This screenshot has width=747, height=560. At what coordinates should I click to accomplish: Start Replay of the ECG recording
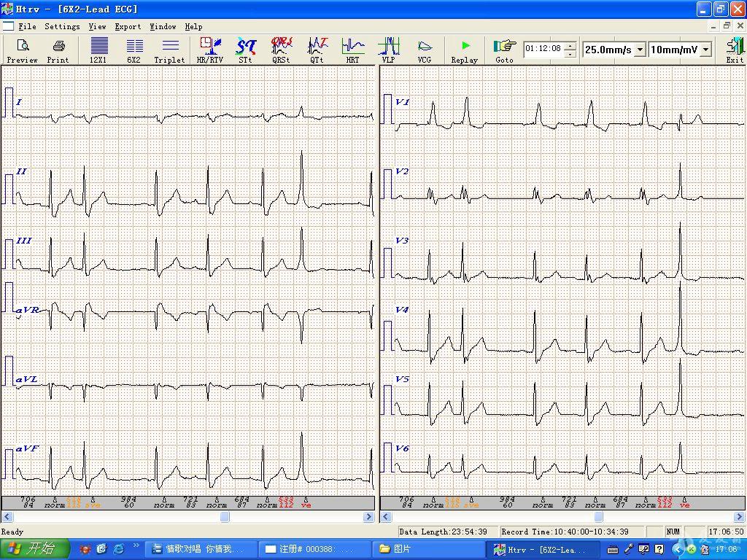[465, 50]
